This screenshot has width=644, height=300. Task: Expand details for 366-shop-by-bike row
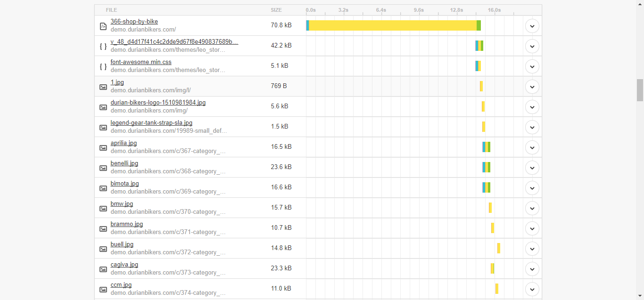532,26
